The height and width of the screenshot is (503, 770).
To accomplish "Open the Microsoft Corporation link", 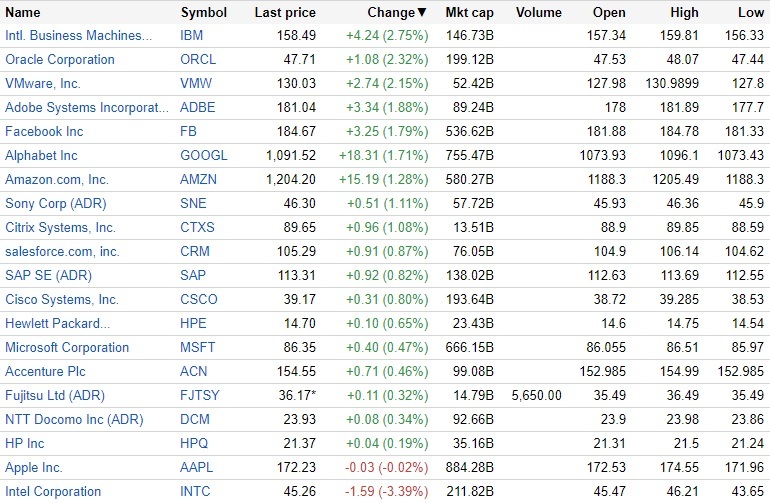I will click(x=67, y=347).
